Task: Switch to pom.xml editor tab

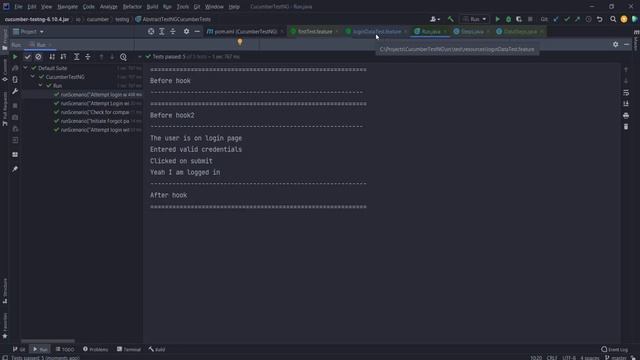Action: pos(245,31)
